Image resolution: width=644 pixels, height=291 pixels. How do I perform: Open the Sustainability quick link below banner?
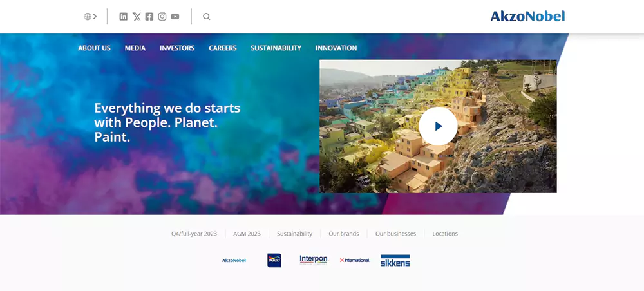(x=294, y=234)
